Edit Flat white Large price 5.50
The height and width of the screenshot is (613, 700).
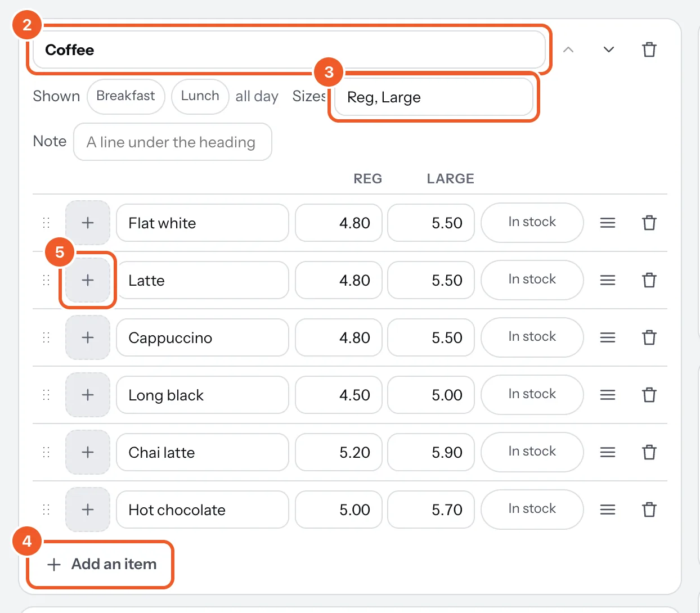click(431, 223)
